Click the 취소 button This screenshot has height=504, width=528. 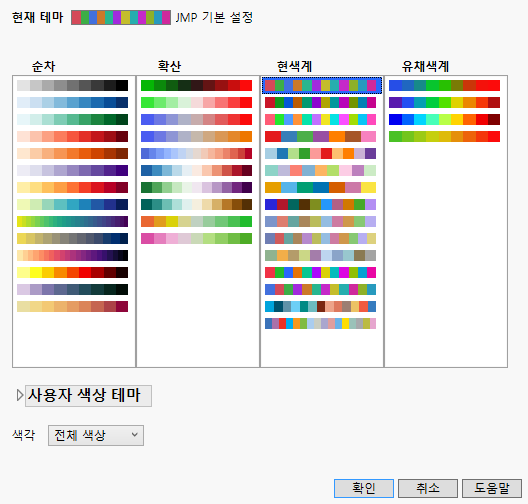428,488
